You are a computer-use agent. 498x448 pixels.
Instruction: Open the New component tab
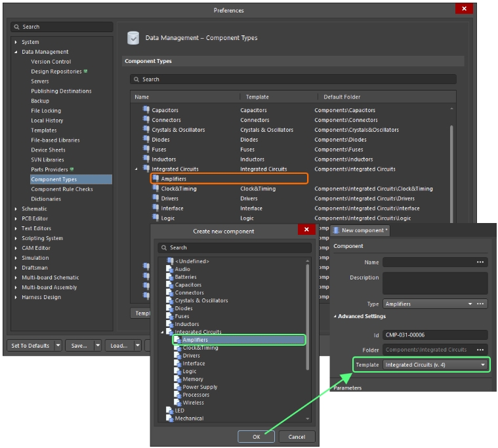pos(360,230)
